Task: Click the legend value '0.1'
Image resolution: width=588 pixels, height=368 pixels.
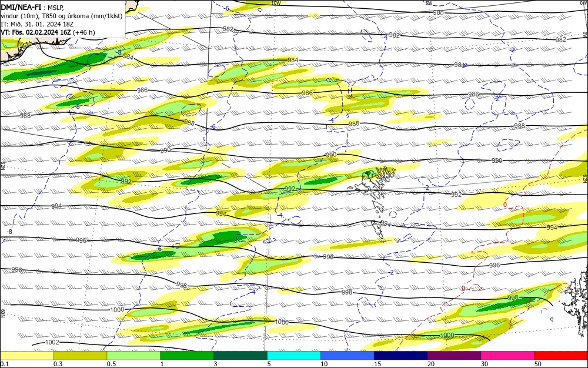Action: tap(5, 364)
